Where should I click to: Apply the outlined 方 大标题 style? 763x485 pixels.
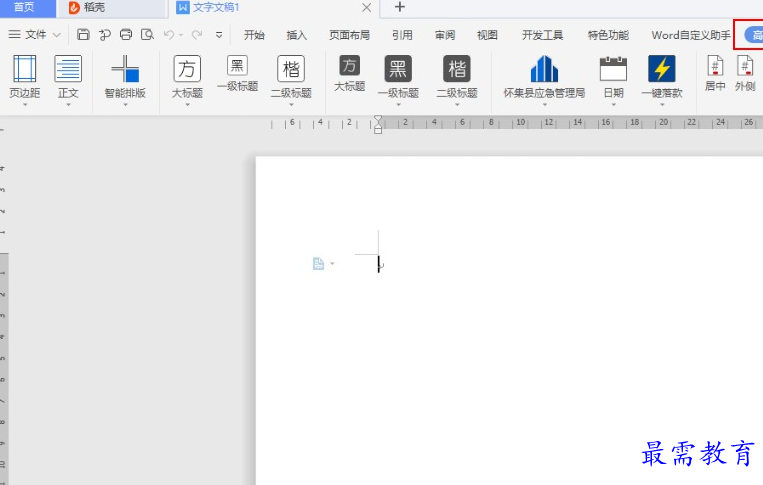tap(187, 69)
